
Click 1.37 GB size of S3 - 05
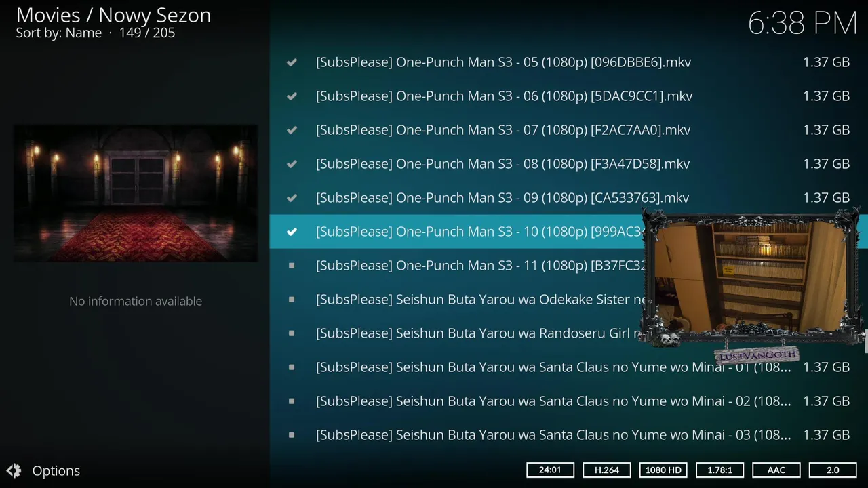tap(826, 62)
